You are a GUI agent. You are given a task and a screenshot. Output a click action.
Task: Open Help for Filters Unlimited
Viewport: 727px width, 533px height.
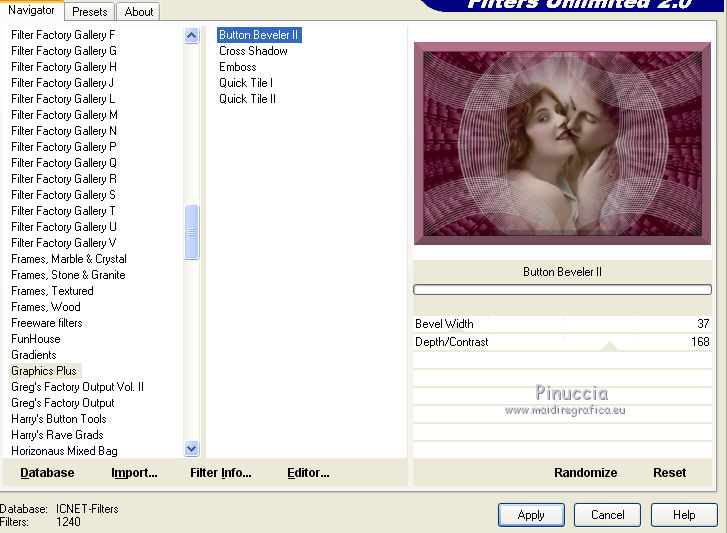[684, 515]
